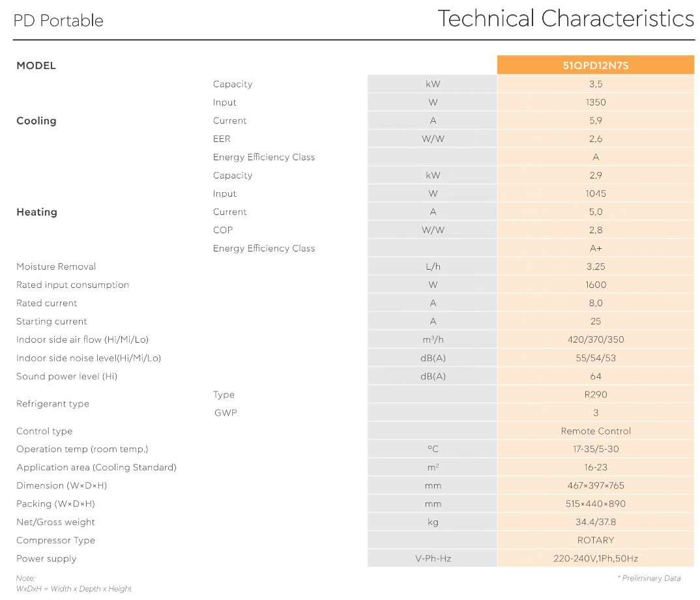Viewport: 700px width, 600px height.
Task: Click the MODEL row label
Action: 36,66
